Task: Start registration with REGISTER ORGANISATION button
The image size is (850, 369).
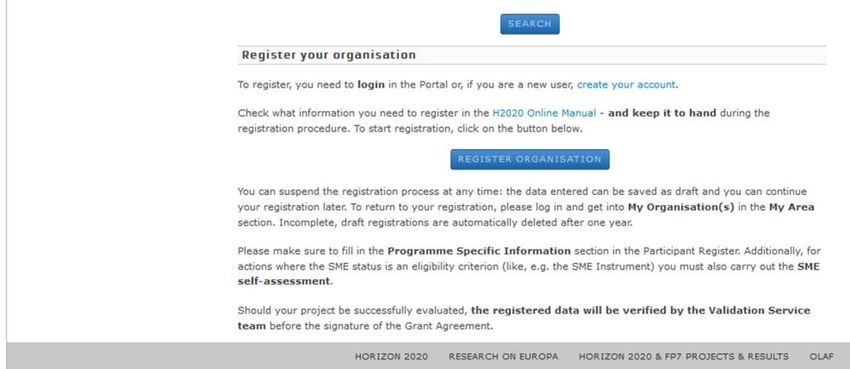Action: point(530,159)
